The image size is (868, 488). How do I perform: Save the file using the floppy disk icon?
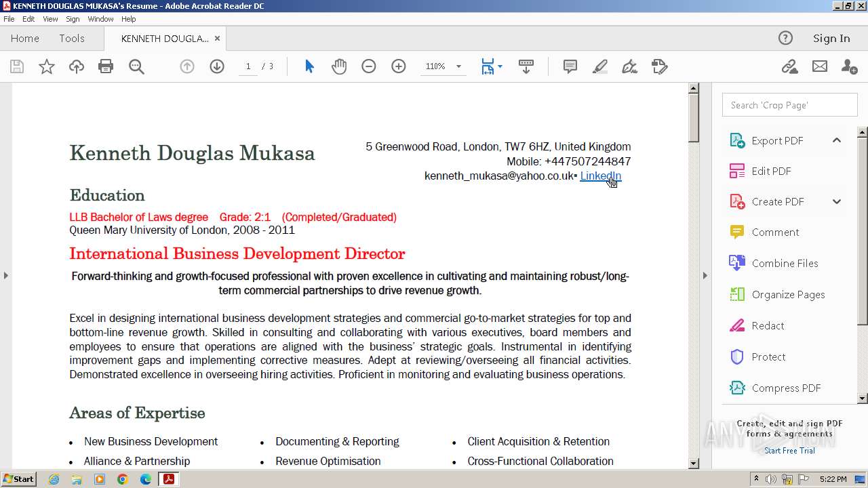pos(17,66)
